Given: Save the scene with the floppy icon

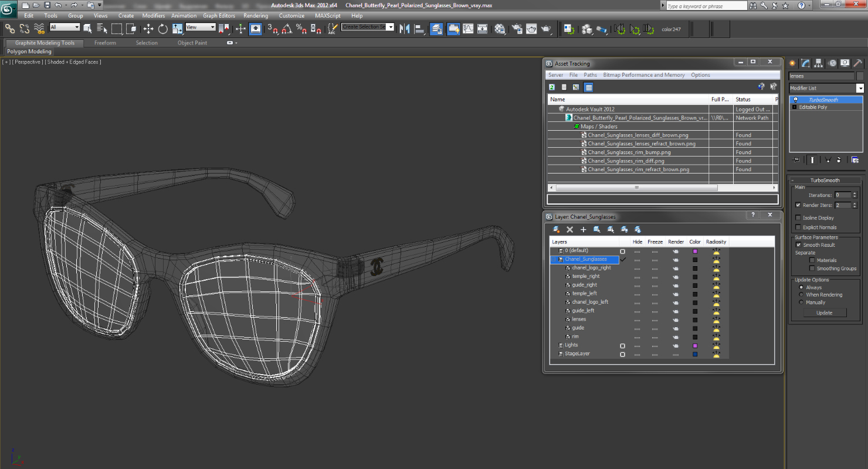Looking at the screenshot, I should coord(46,5).
